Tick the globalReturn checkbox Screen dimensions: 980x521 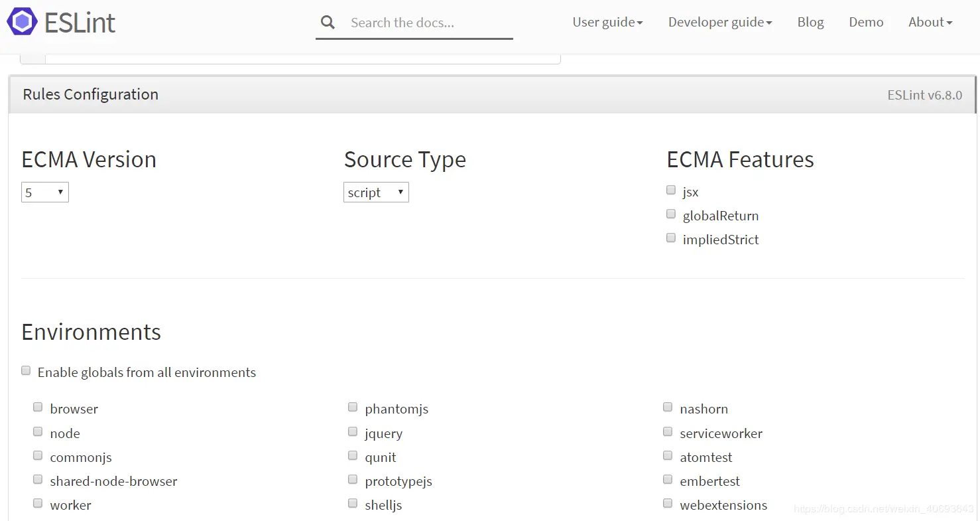[x=671, y=214]
